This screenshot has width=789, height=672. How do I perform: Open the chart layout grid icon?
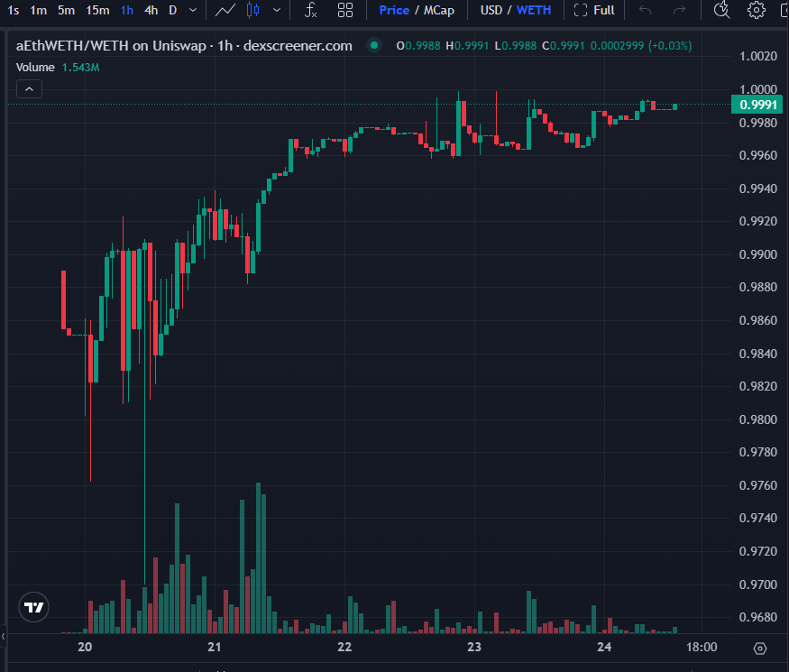point(345,10)
